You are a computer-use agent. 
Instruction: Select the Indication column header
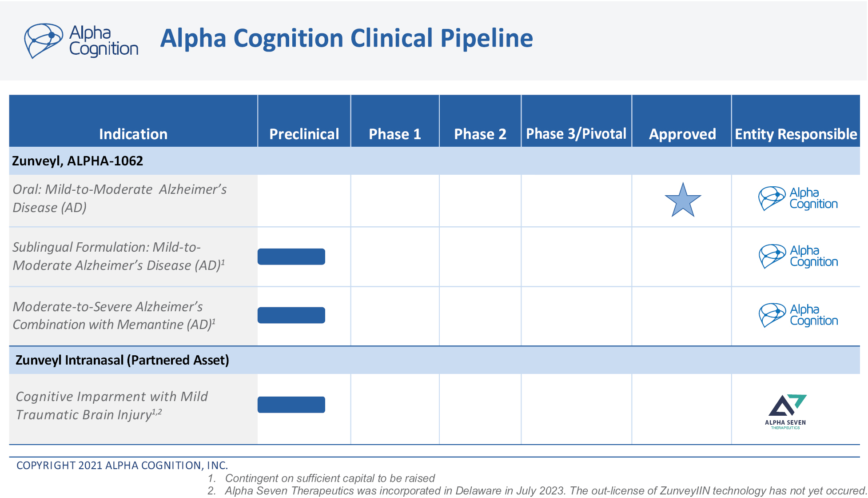click(x=133, y=134)
